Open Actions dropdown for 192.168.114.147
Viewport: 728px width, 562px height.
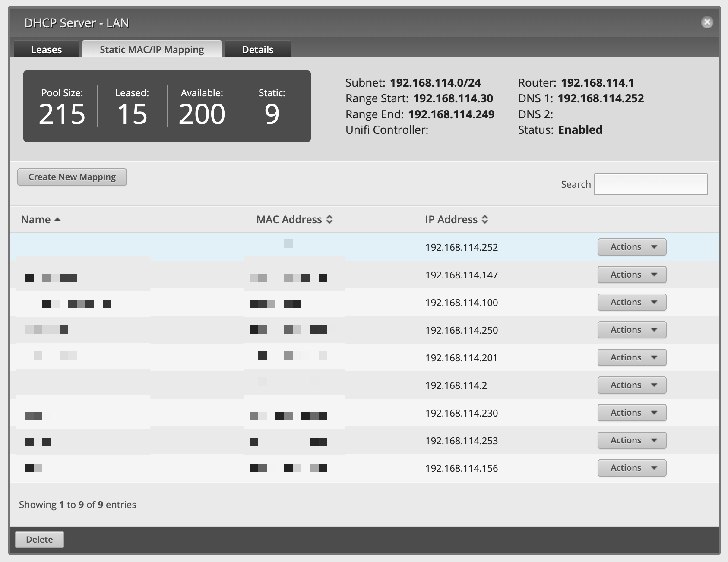[x=632, y=275]
